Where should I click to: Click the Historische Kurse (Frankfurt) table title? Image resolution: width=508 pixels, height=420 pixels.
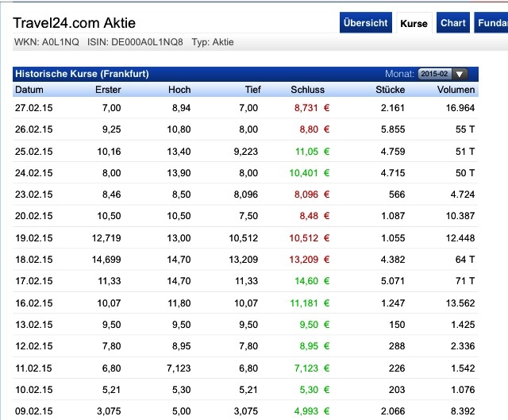pos(82,74)
